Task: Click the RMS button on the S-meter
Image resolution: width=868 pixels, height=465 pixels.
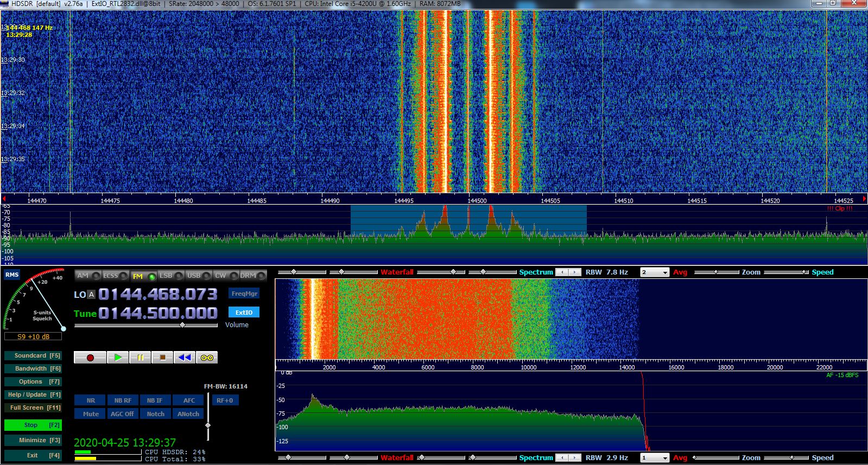Action: [x=12, y=275]
